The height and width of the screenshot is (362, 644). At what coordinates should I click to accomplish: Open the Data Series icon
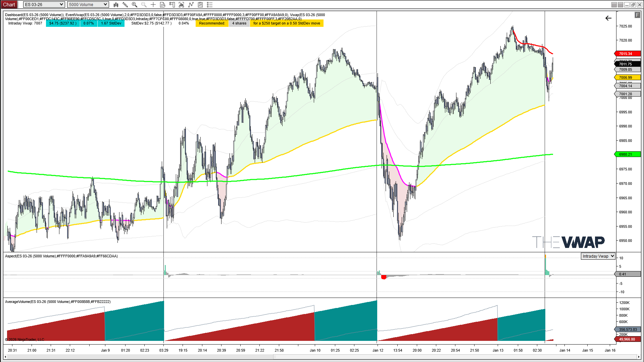click(x=182, y=5)
